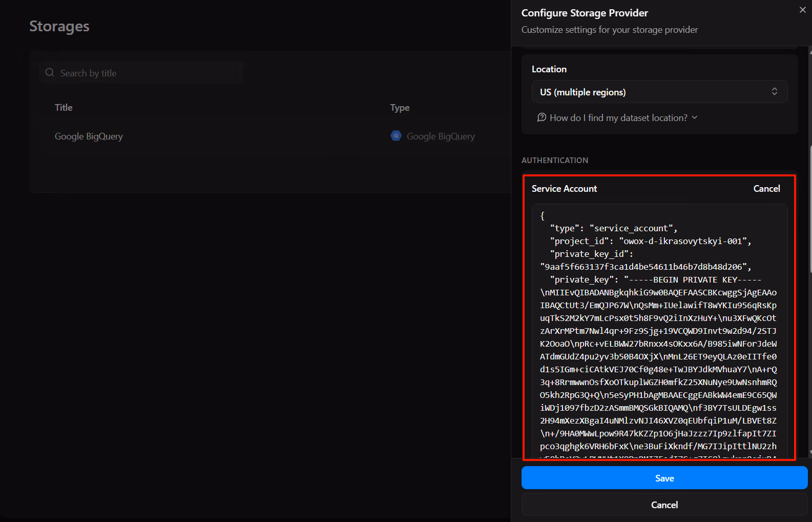Screen dimensions: 812x522
Task: Click the Service Account label
Action: pos(564,189)
